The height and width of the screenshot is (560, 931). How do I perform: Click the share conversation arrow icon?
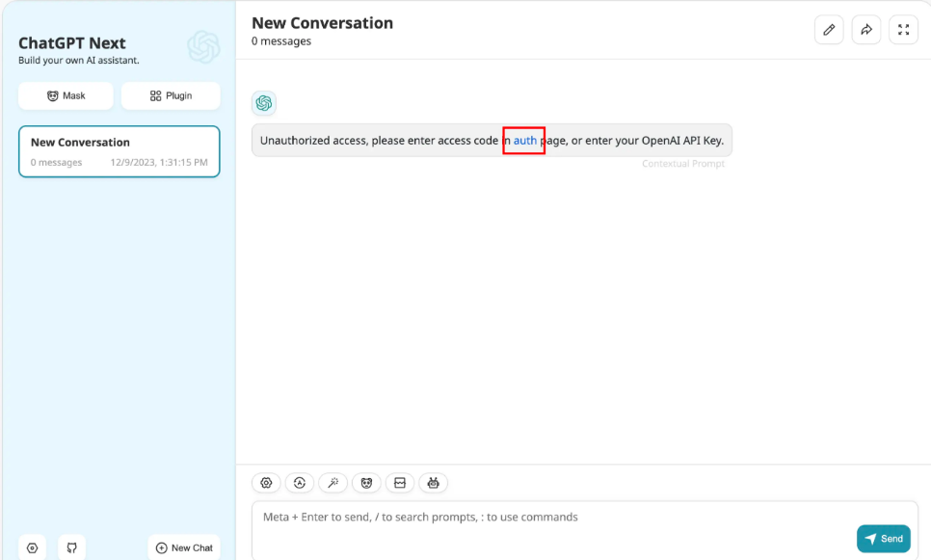click(866, 30)
